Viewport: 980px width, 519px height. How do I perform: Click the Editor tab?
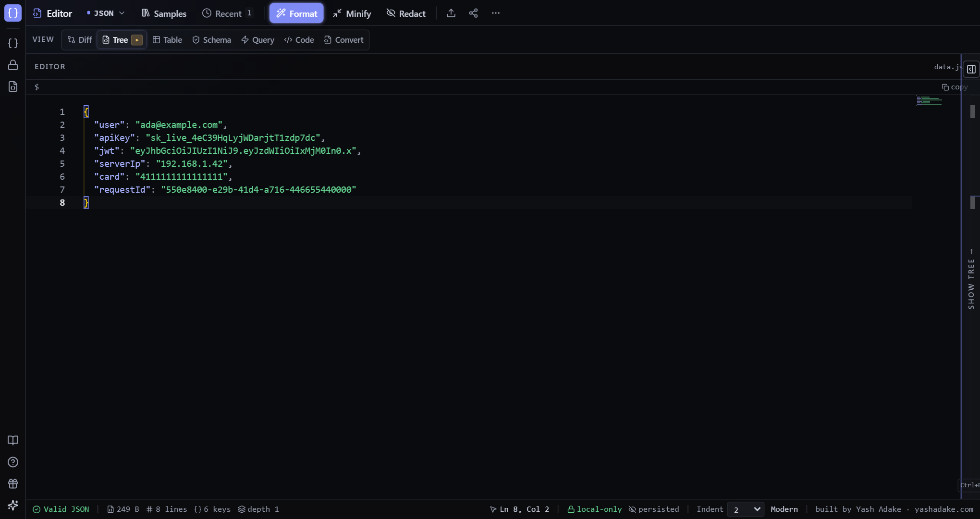point(52,13)
